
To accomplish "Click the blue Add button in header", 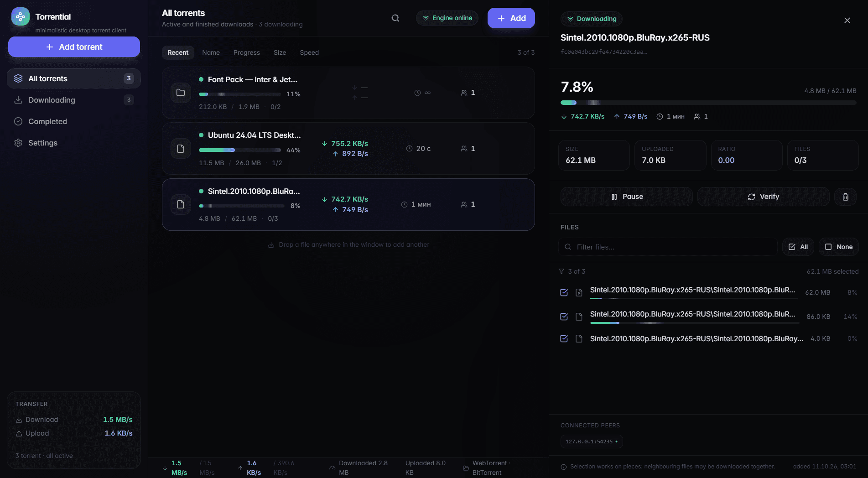I will [x=511, y=18].
